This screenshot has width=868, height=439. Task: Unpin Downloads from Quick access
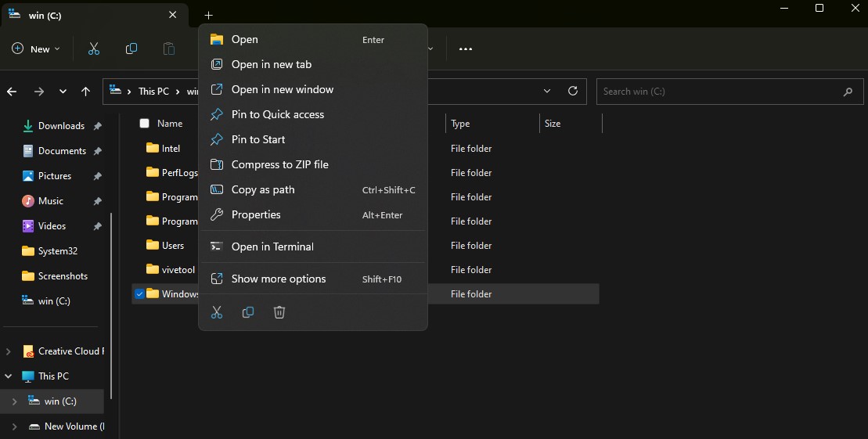pos(97,126)
